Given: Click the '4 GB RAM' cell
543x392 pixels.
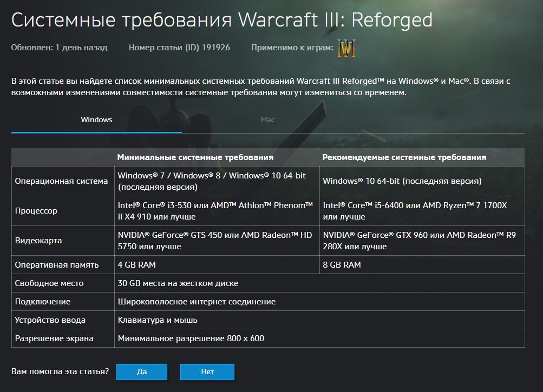Looking at the screenshot, I should [217, 265].
